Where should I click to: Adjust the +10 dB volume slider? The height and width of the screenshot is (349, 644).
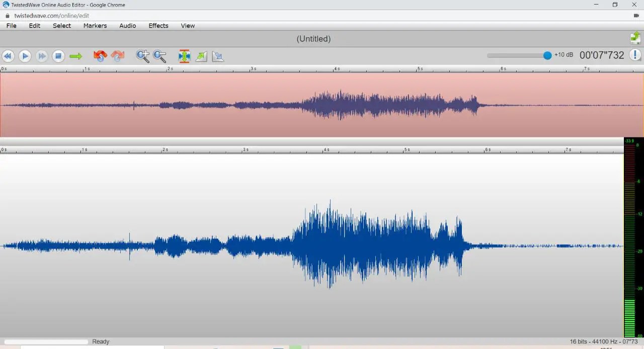[547, 55]
